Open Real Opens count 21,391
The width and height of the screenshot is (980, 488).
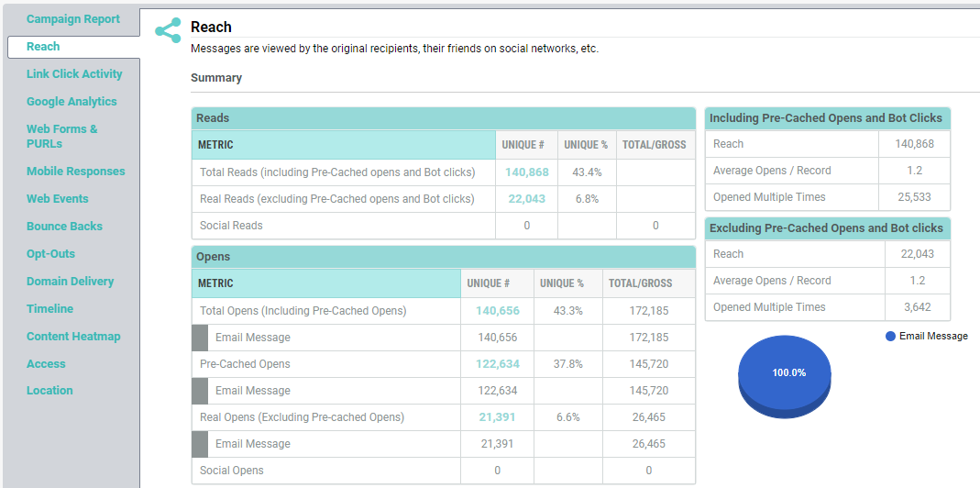(x=497, y=417)
